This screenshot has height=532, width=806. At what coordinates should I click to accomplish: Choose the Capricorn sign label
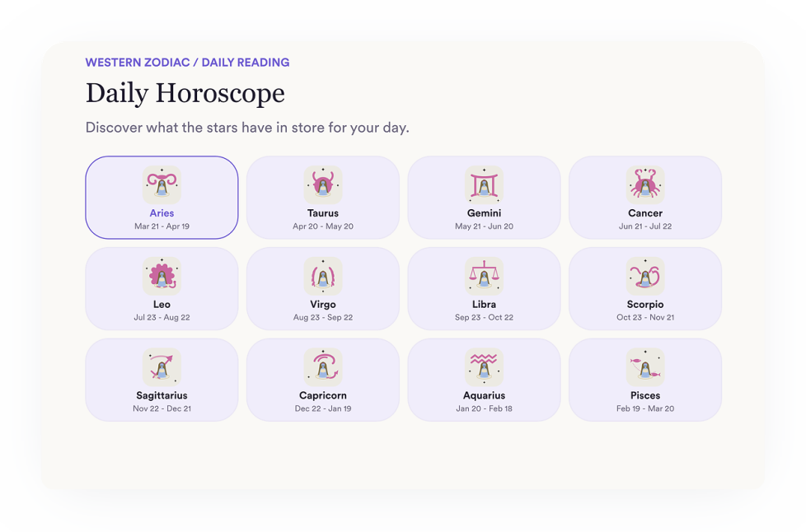323,395
